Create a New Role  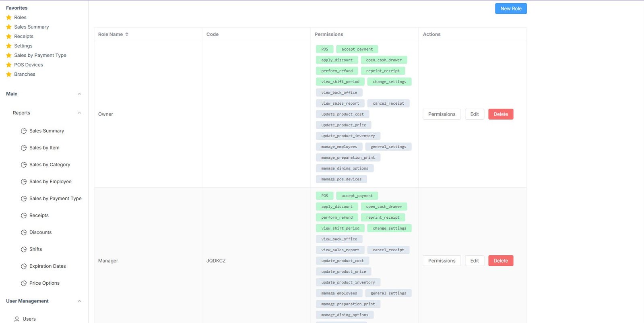click(511, 8)
